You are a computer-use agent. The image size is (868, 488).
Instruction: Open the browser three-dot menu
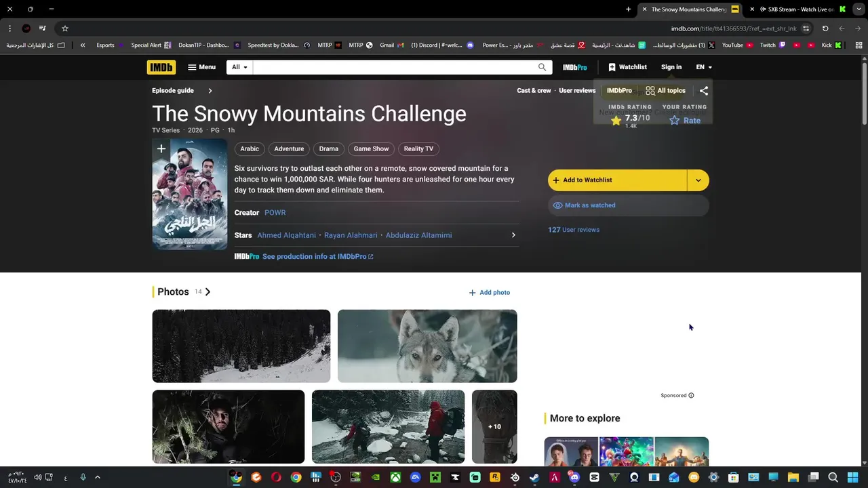click(x=9, y=28)
